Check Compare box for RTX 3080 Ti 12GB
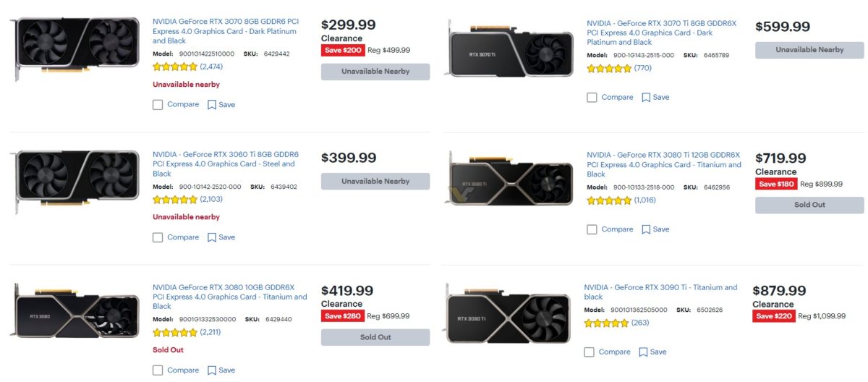 point(592,229)
